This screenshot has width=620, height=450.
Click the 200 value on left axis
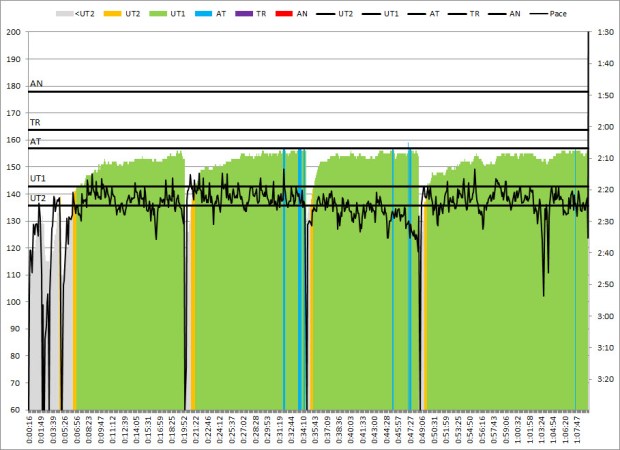pos(14,32)
